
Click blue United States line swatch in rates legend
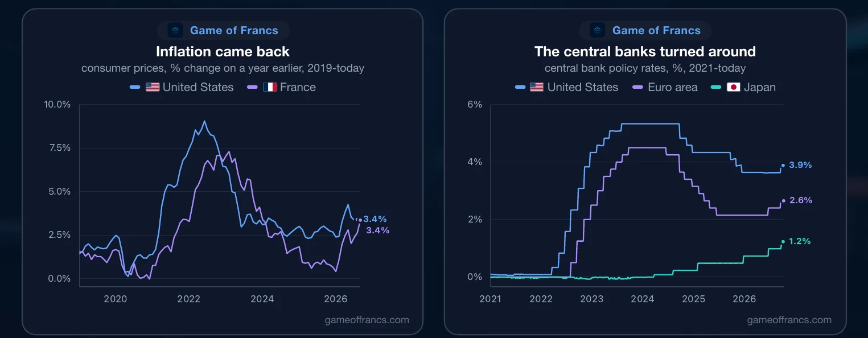point(520,87)
